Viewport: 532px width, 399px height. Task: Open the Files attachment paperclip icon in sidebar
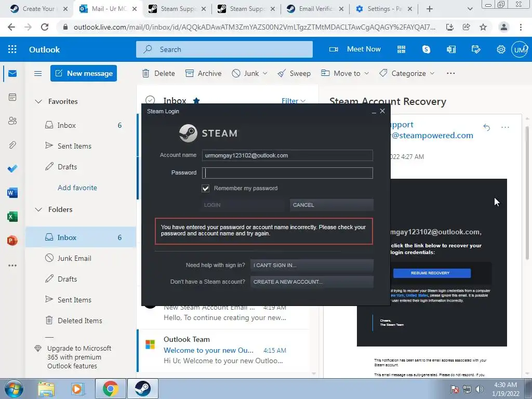coord(12,145)
